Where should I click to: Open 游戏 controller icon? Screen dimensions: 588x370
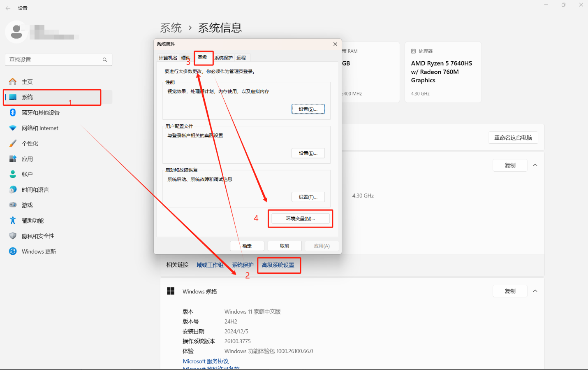coord(13,205)
